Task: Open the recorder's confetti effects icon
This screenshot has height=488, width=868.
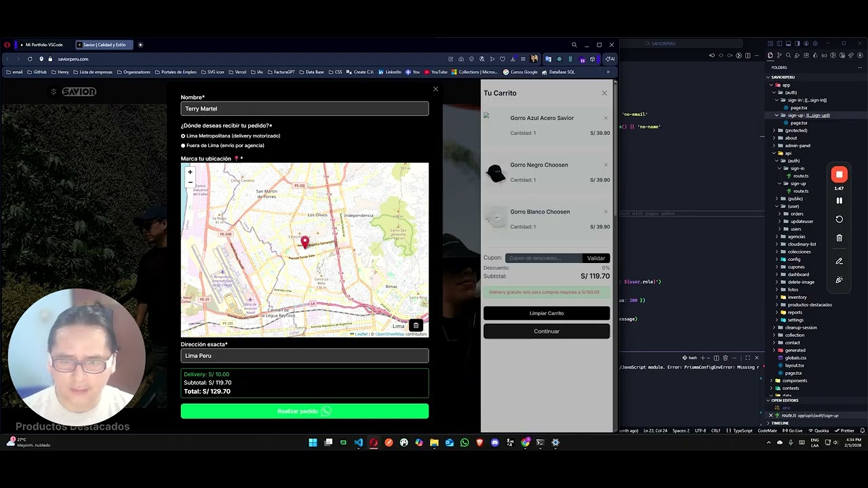Action: pyautogui.click(x=839, y=280)
